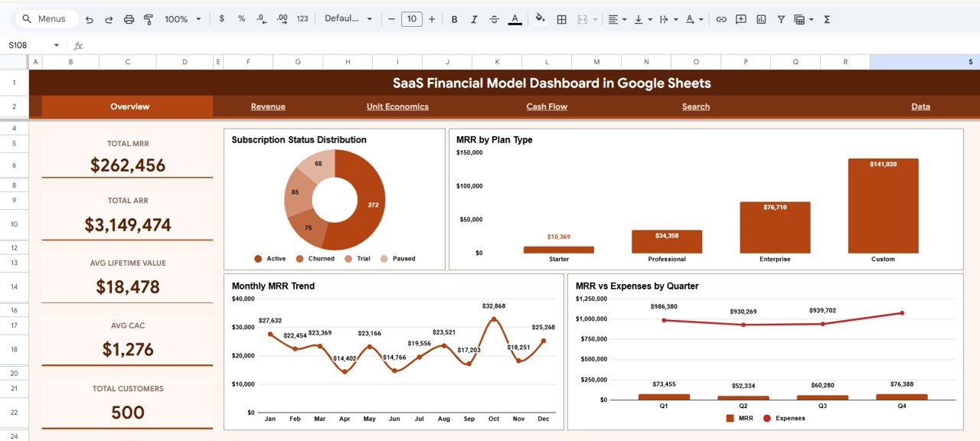Screen dimensions: 980x441
Task: Open the font selection dropdown
Action: click(x=350, y=18)
